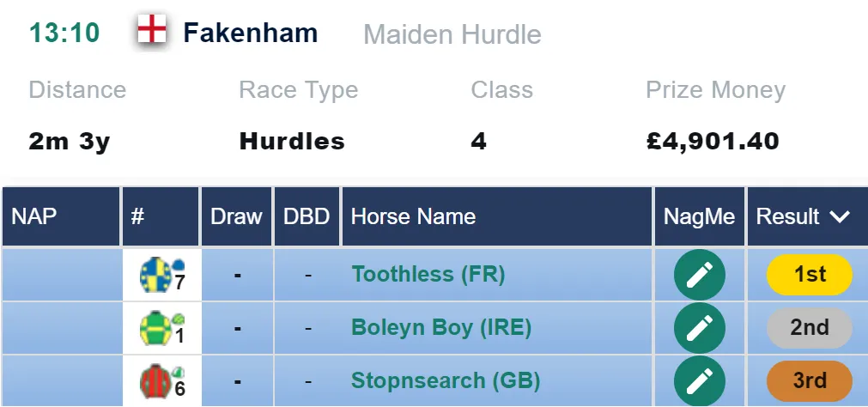Click the grey 2nd result badge

810,328
